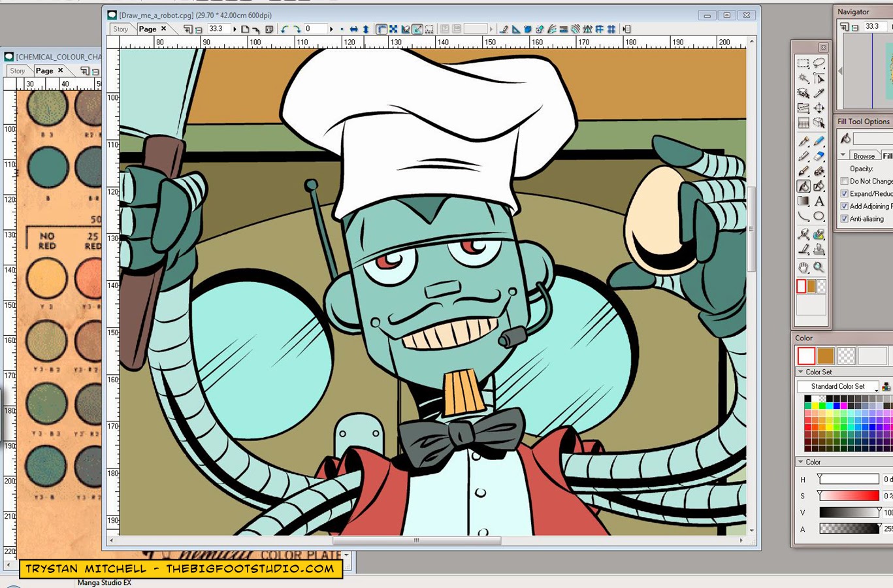Click the zoom value field showing 33.3 in main toolbar
Screen dimensions: 893x588
[219, 29]
